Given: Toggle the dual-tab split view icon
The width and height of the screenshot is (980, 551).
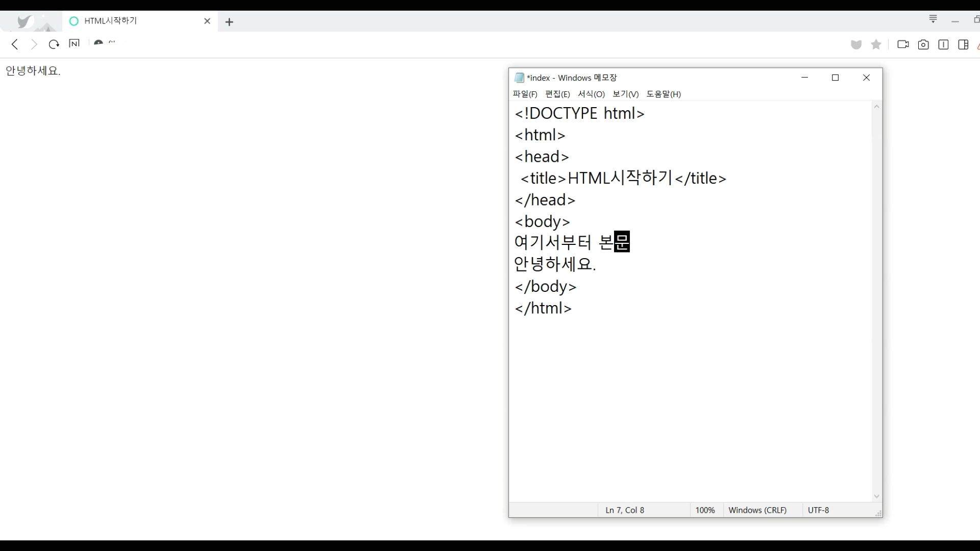Looking at the screenshot, I should (943, 45).
